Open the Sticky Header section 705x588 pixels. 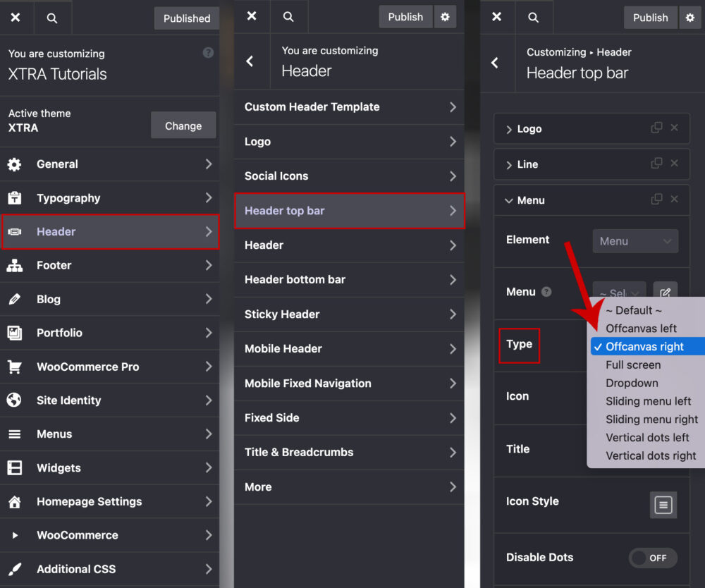point(349,314)
